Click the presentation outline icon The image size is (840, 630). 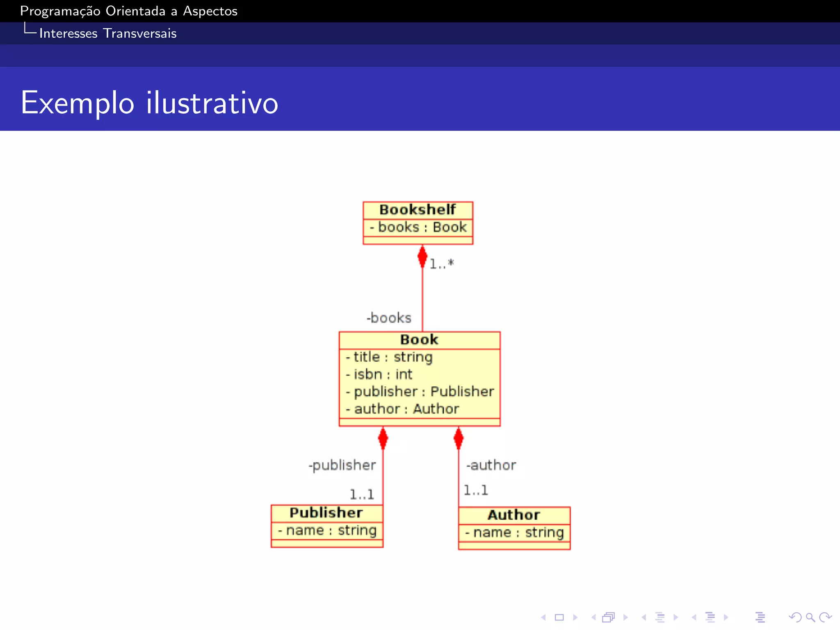760,617
